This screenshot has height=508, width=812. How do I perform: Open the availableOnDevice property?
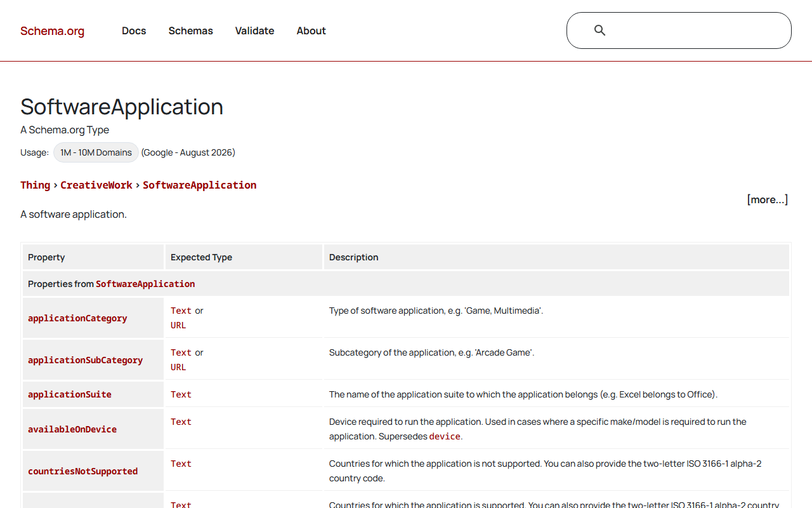pyautogui.click(x=72, y=429)
